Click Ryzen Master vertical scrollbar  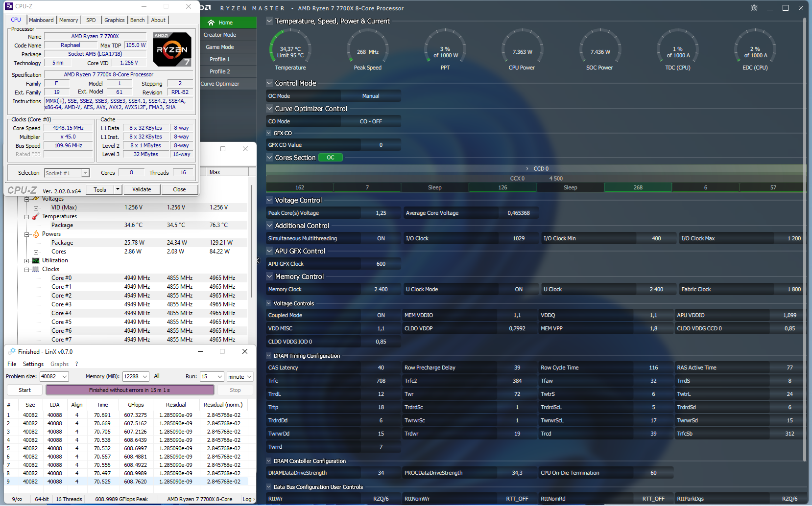tap(804, 240)
